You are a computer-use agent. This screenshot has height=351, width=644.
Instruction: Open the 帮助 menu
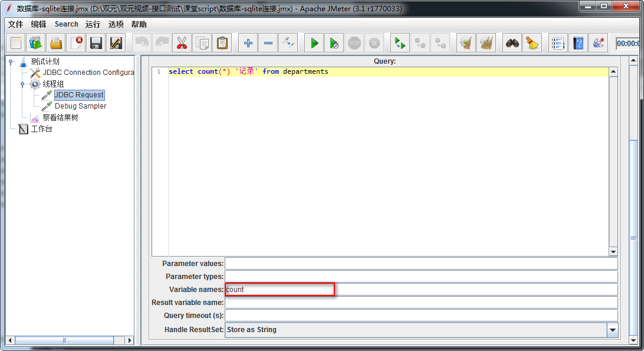point(139,24)
